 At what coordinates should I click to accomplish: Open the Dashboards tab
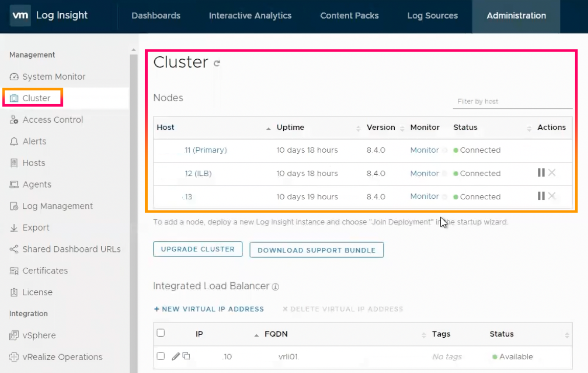(155, 16)
